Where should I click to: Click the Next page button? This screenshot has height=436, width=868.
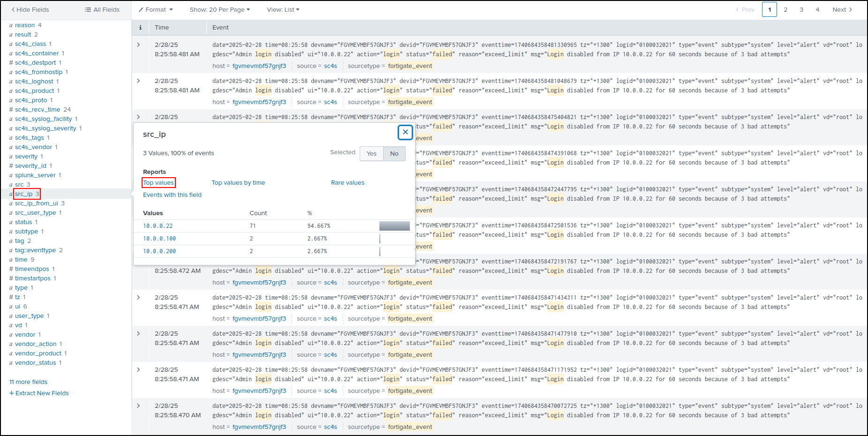tap(842, 9)
